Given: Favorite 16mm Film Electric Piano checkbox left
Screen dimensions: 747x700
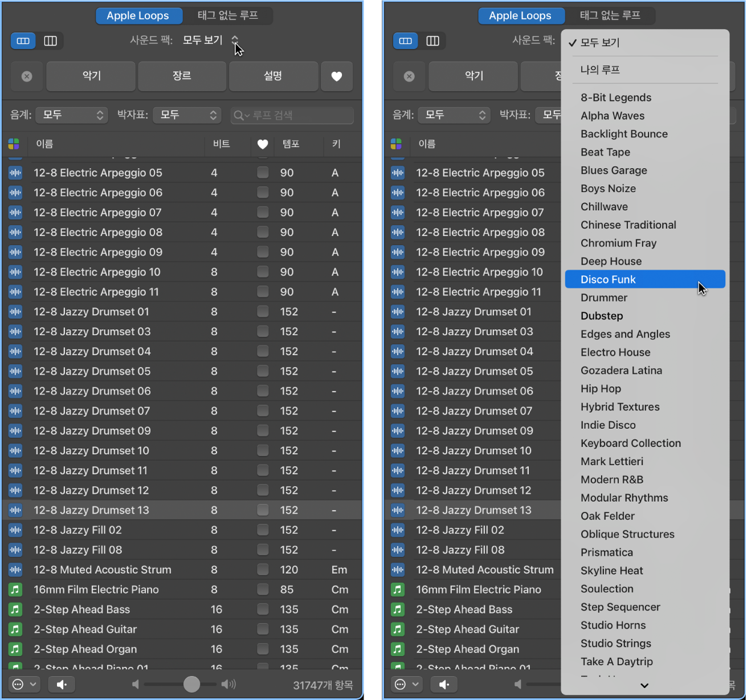Looking at the screenshot, I should [263, 589].
